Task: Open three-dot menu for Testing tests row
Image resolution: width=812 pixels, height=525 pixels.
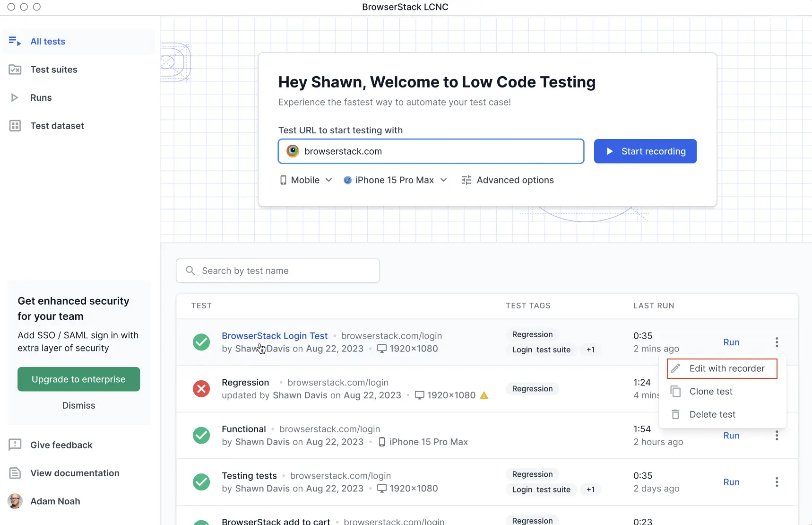Action: click(777, 482)
